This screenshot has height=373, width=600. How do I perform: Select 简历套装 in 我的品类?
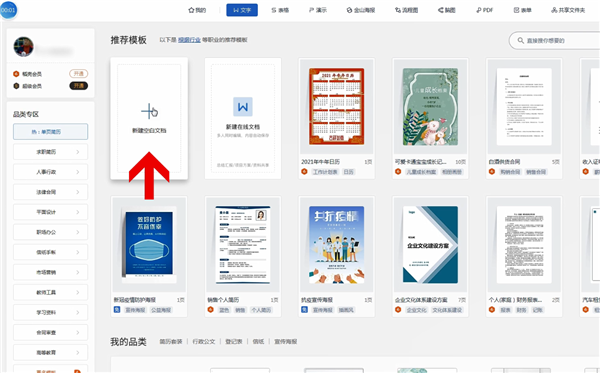[171, 341]
